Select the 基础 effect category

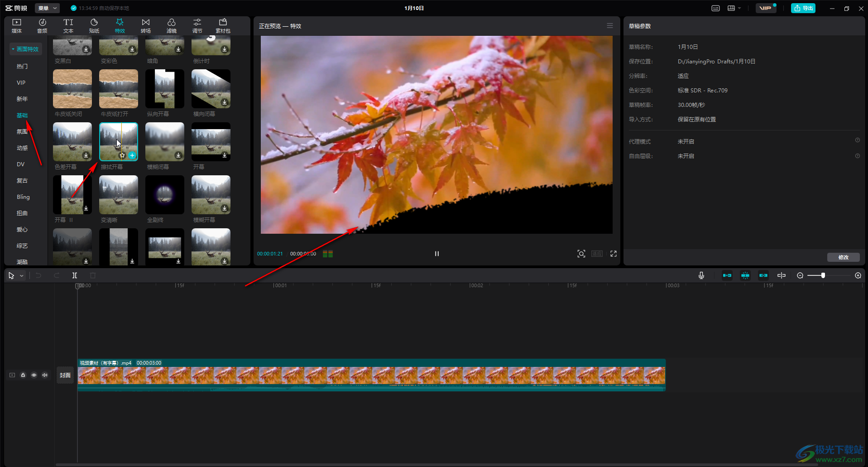(22, 115)
